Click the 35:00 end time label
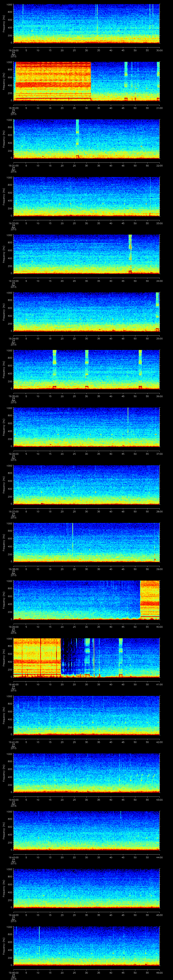 159,339
